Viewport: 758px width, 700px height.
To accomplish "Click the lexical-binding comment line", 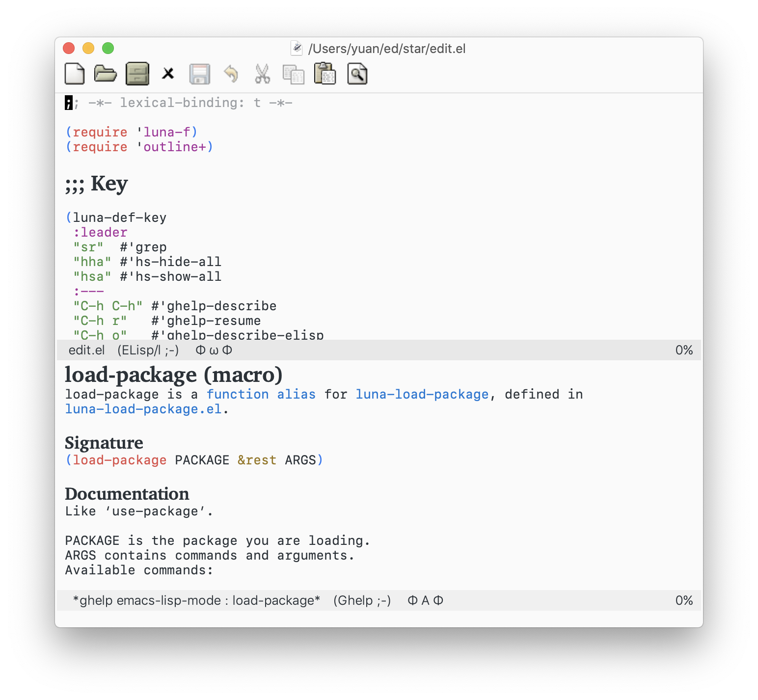I will click(179, 103).
